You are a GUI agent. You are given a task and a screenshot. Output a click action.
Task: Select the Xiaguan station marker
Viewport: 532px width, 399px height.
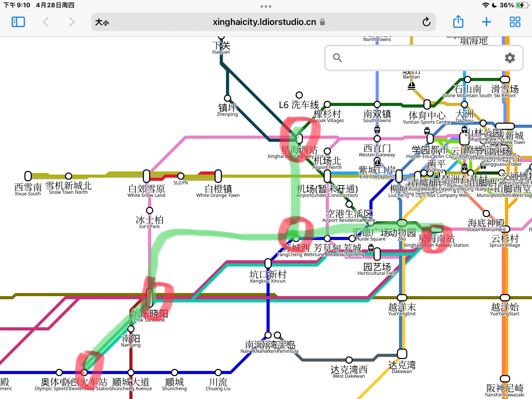pyautogui.click(x=221, y=38)
